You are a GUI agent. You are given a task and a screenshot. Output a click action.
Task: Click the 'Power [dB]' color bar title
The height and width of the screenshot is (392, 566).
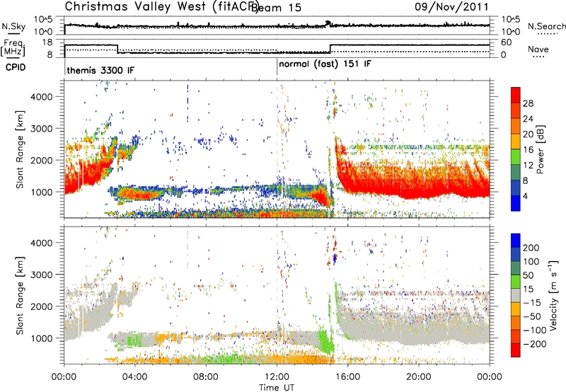point(541,149)
